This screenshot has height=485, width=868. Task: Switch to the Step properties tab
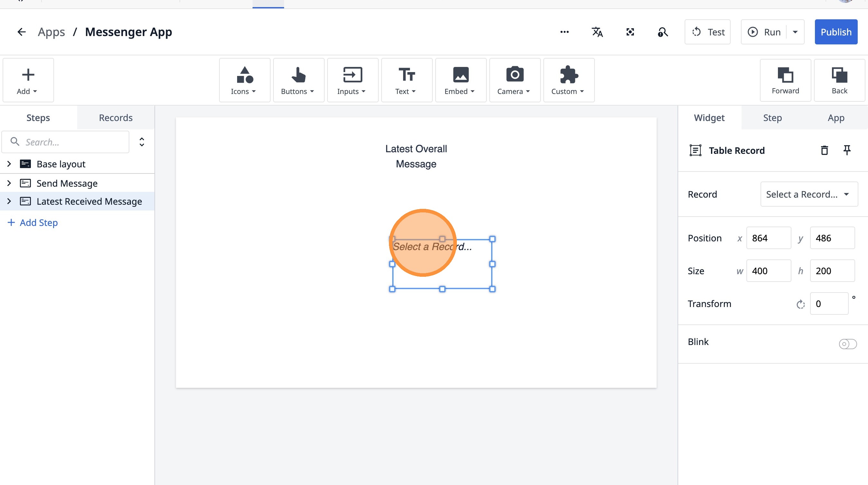[x=772, y=117]
